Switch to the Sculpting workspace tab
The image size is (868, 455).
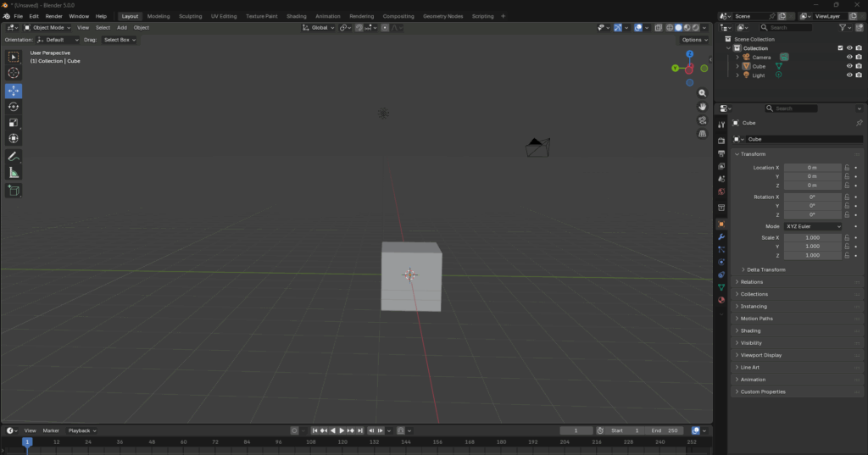coord(190,16)
